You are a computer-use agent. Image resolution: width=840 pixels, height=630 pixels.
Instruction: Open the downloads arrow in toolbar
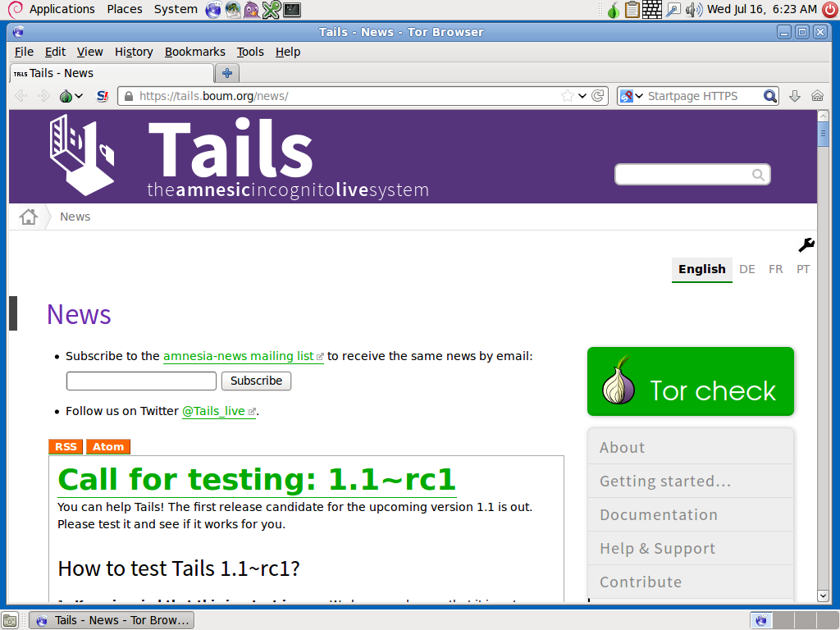[795, 96]
